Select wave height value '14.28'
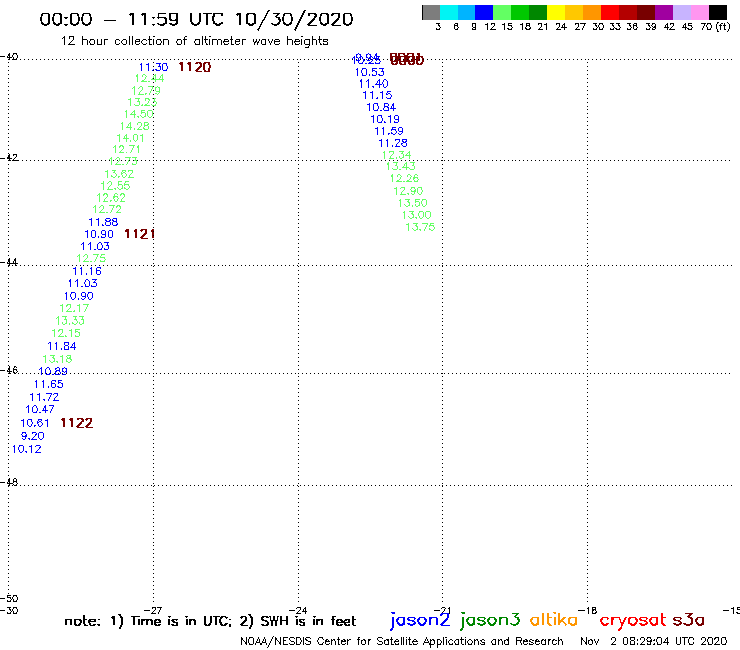The height and width of the screenshot is (650, 740). 135,127
